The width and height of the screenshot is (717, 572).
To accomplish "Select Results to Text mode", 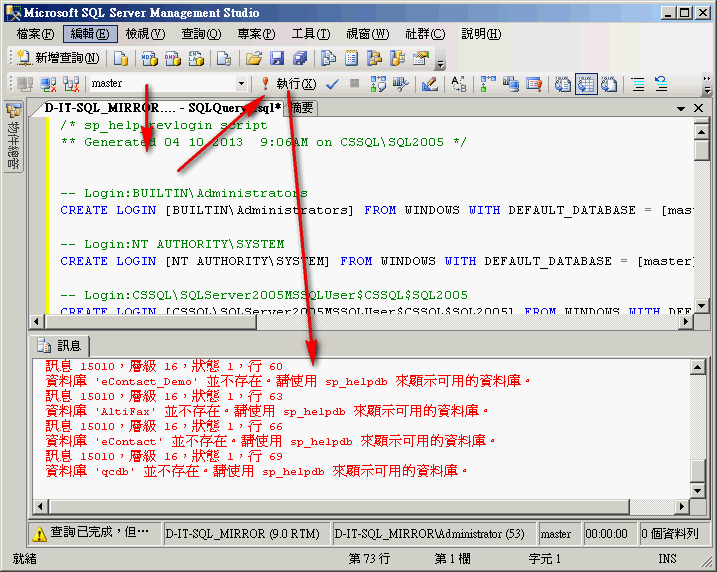I will click(563, 84).
